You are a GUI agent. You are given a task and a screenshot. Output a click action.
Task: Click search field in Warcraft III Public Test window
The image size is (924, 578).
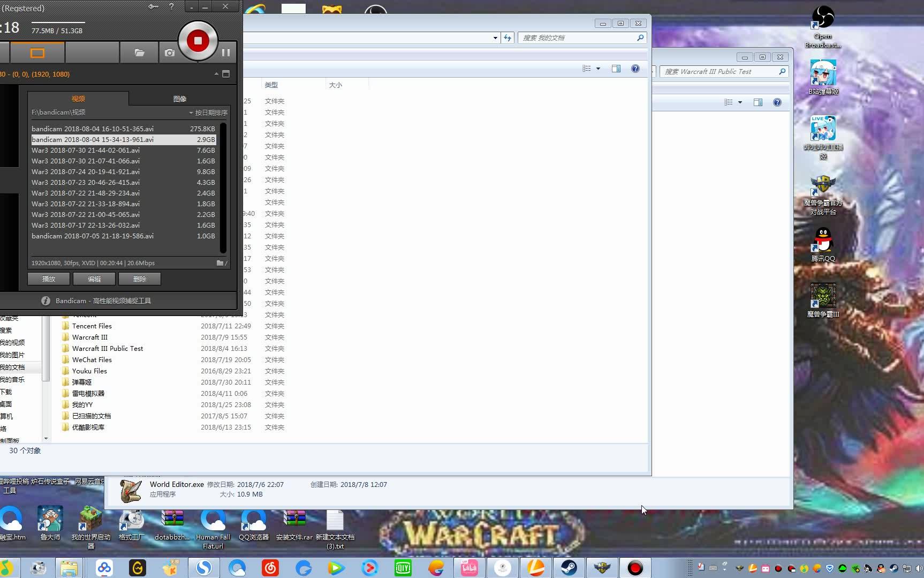tap(720, 71)
